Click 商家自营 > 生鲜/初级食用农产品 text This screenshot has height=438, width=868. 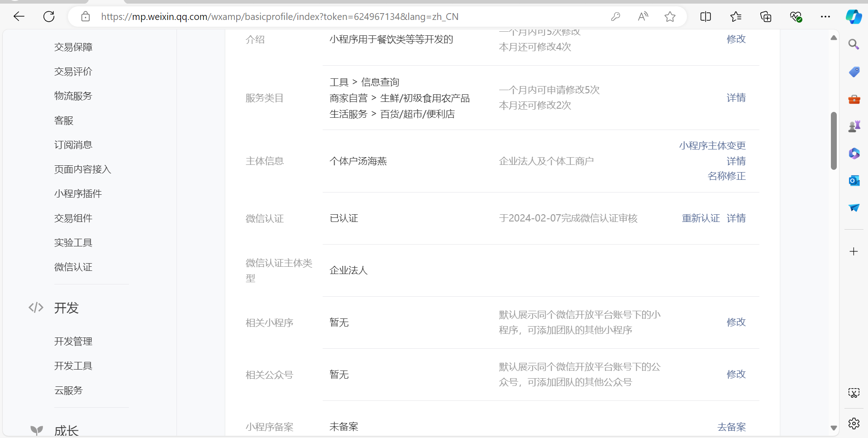pyautogui.click(x=400, y=98)
